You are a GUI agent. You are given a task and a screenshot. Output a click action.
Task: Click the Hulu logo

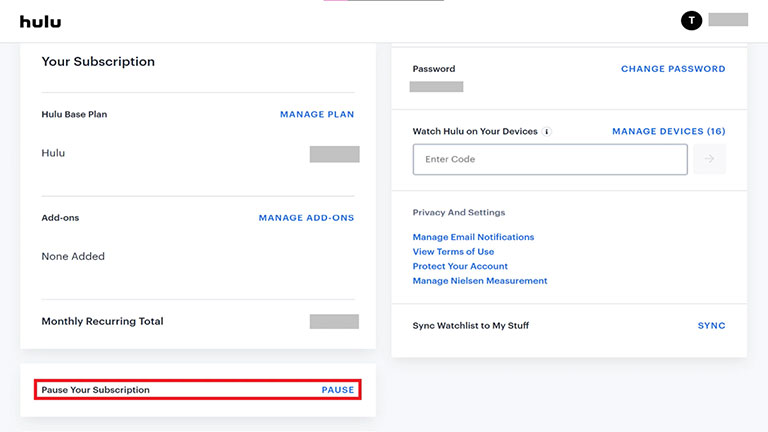point(40,22)
